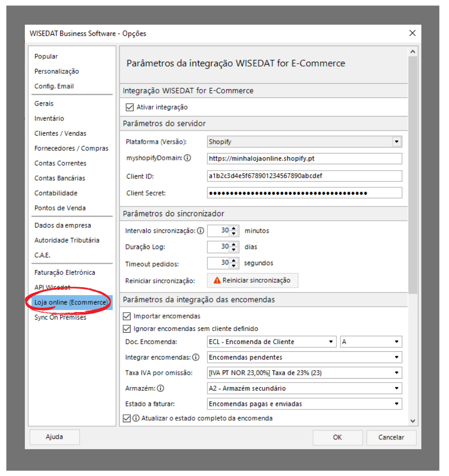Open Contas Bancárias section

[x=60, y=178]
